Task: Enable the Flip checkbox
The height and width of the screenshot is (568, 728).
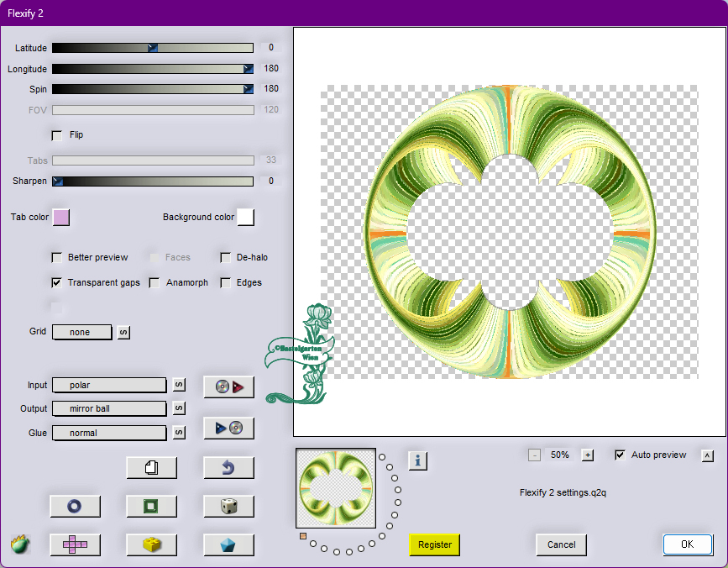Action: pos(57,134)
